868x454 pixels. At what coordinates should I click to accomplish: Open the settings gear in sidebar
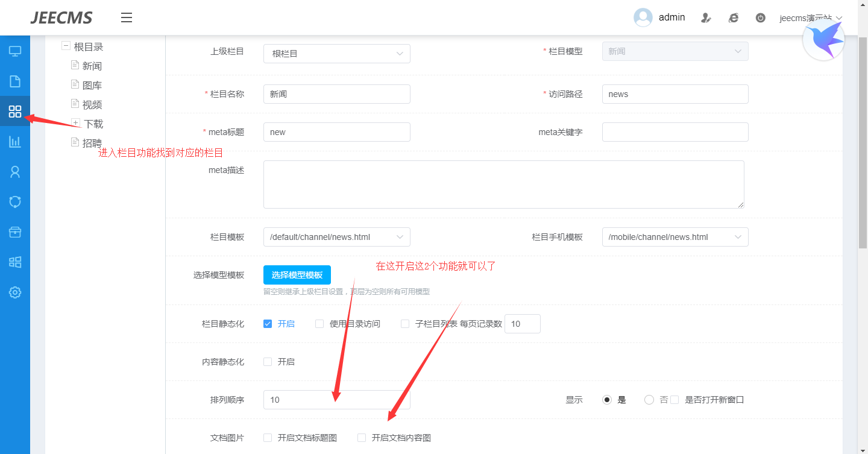pos(15,292)
